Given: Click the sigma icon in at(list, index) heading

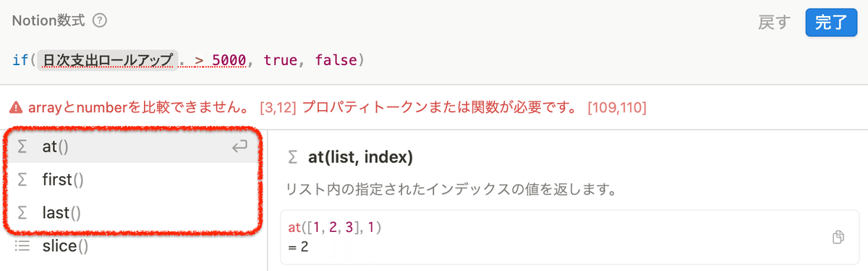Looking at the screenshot, I should pos(292,157).
